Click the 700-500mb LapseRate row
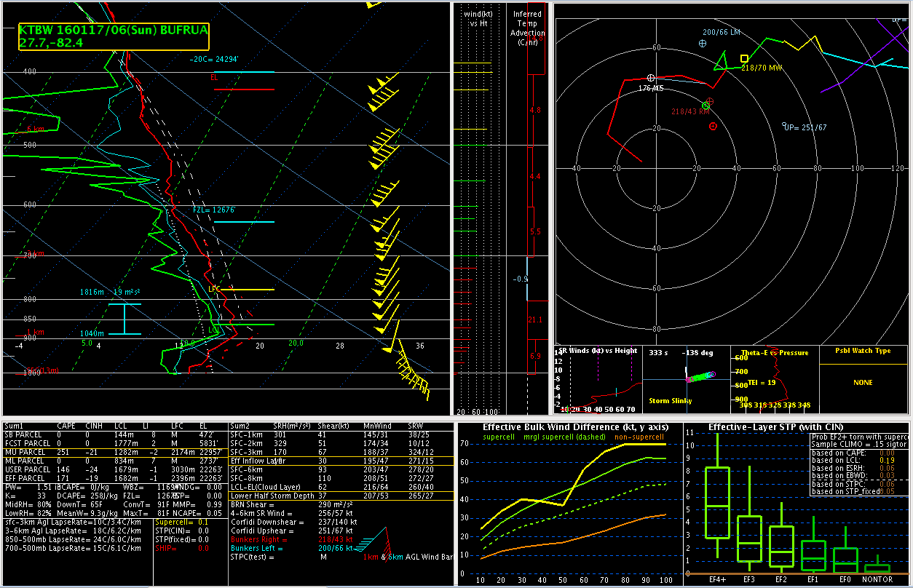The width and height of the screenshot is (913, 588). tap(73, 548)
